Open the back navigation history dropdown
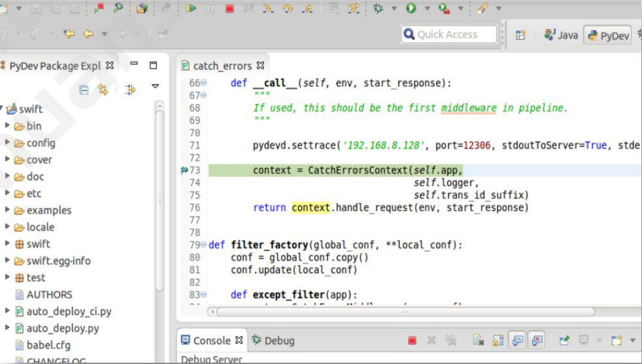This screenshot has height=364, width=642. 104,34
